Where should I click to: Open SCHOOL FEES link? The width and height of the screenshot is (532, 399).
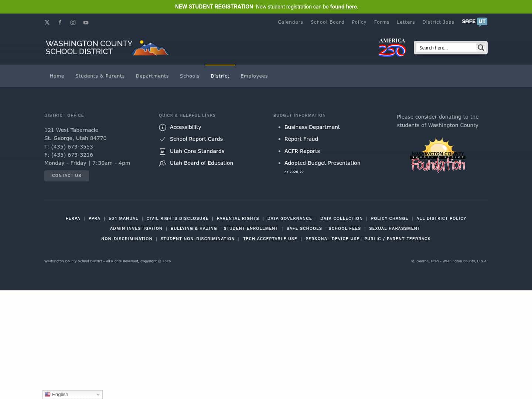[x=345, y=229]
